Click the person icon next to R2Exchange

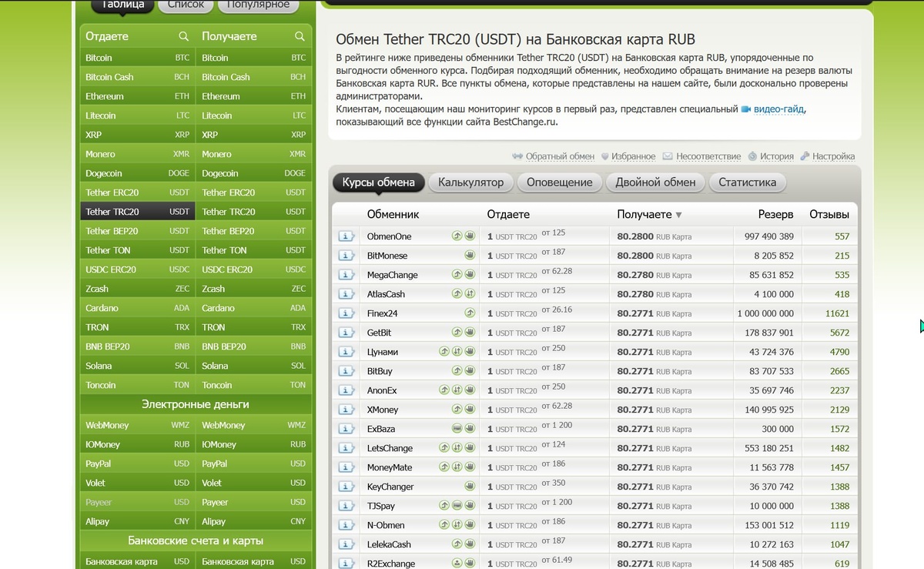pos(457,564)
